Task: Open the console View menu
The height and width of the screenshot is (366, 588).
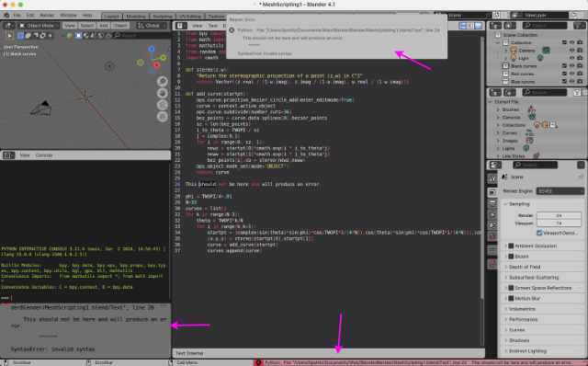Action: pos(25,155)
